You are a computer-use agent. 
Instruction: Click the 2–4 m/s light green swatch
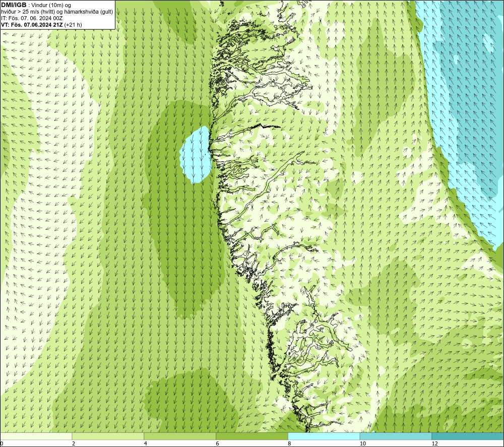pyautogui.click(x=108, y=436)
